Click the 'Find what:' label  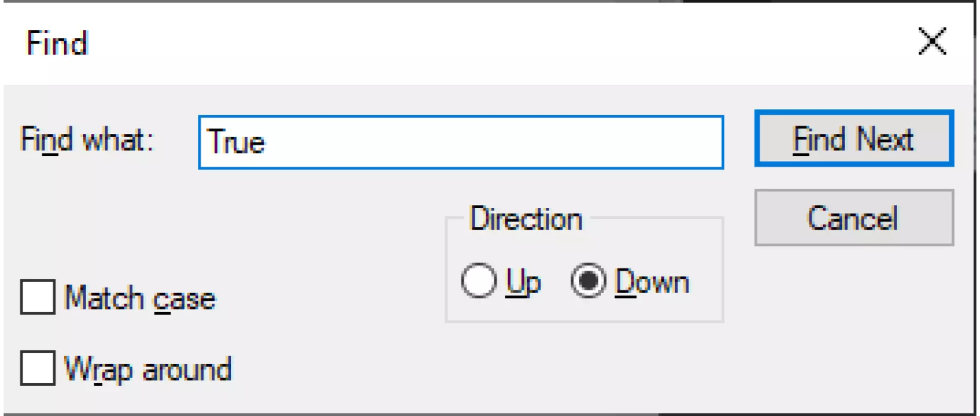pos(87,140)
